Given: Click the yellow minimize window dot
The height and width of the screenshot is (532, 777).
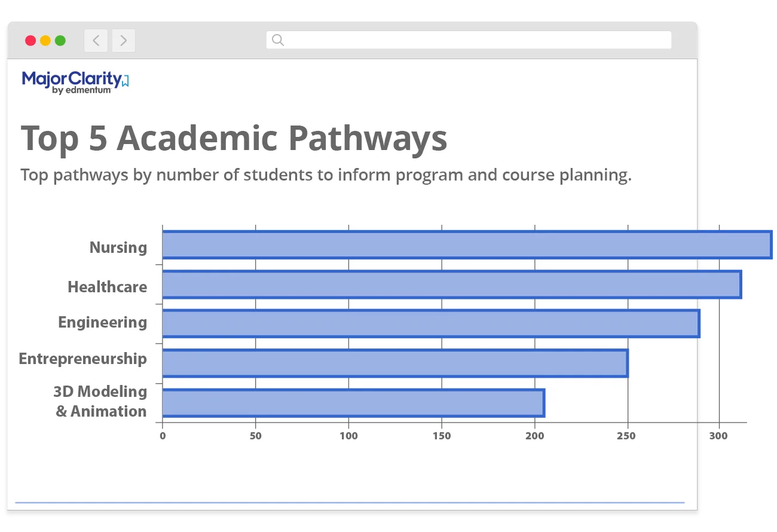Looking at the screenshot, I should coord(45,41).
